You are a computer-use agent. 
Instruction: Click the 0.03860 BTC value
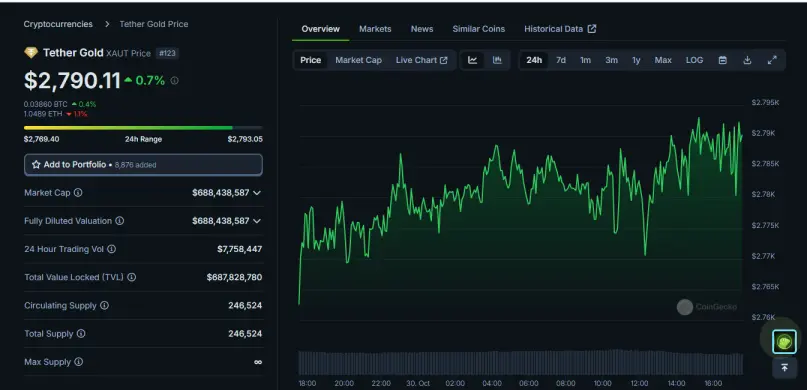[46, 104]
